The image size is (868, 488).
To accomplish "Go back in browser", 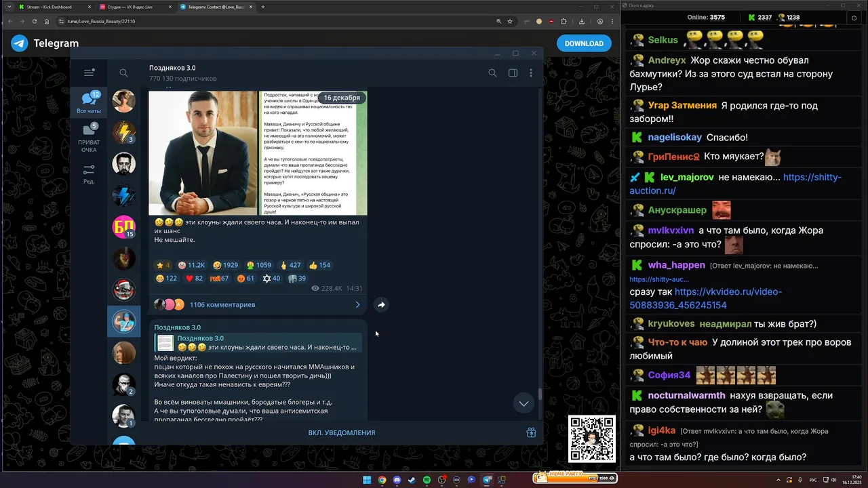I will [9, 21].
